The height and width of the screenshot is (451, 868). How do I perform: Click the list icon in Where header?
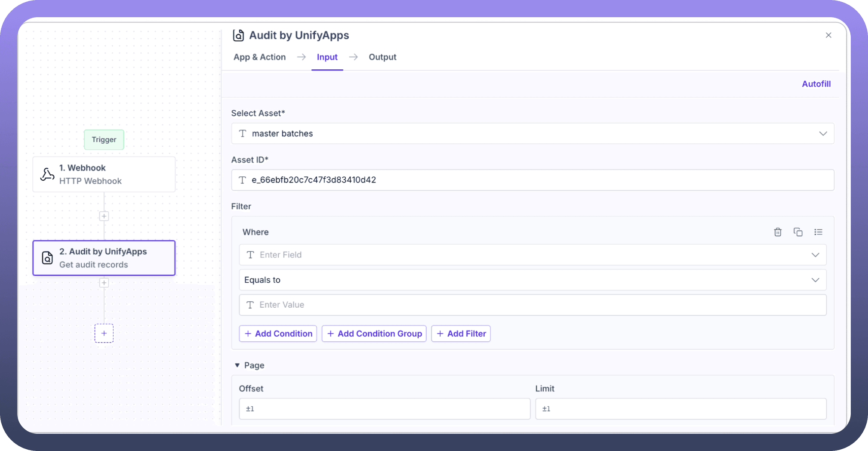tap(818, 232)
